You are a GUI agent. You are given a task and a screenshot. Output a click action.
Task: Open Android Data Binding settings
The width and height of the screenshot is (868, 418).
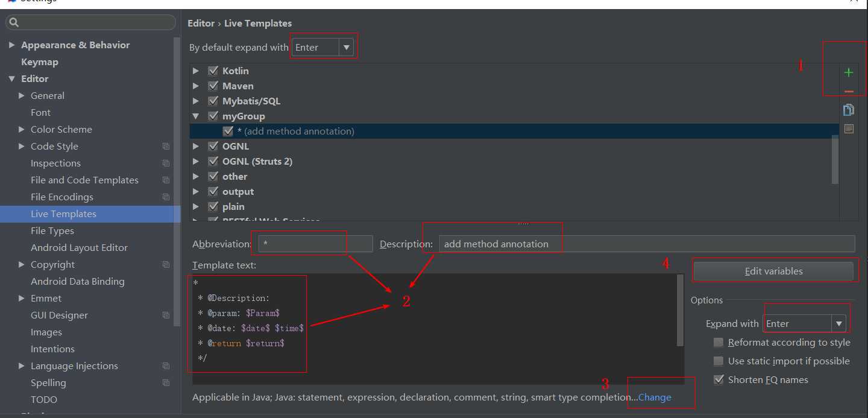click(77, 282)
